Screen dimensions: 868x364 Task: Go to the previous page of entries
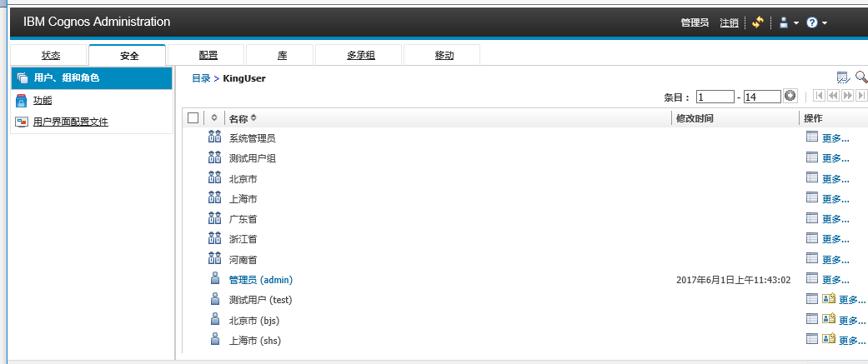click(x=833, y=96)
